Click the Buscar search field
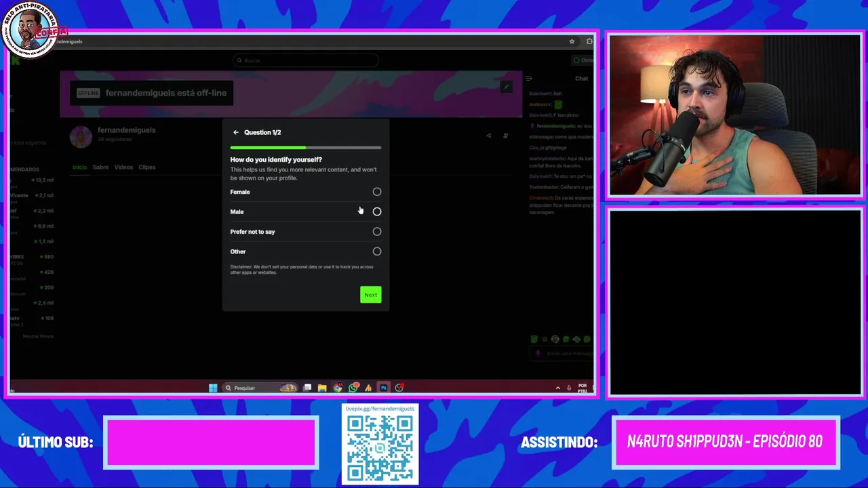This screenshot has width=868, height=488. (305, 60)
